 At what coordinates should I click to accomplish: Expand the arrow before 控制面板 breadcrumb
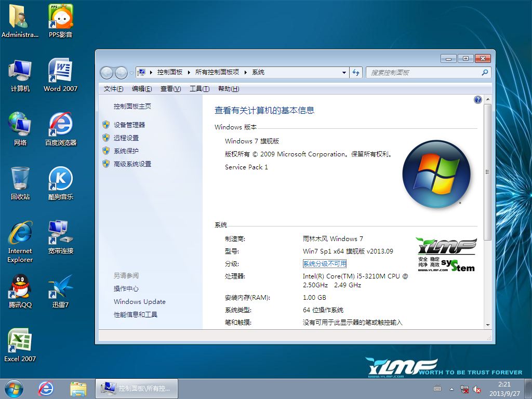tap(151, 72)
